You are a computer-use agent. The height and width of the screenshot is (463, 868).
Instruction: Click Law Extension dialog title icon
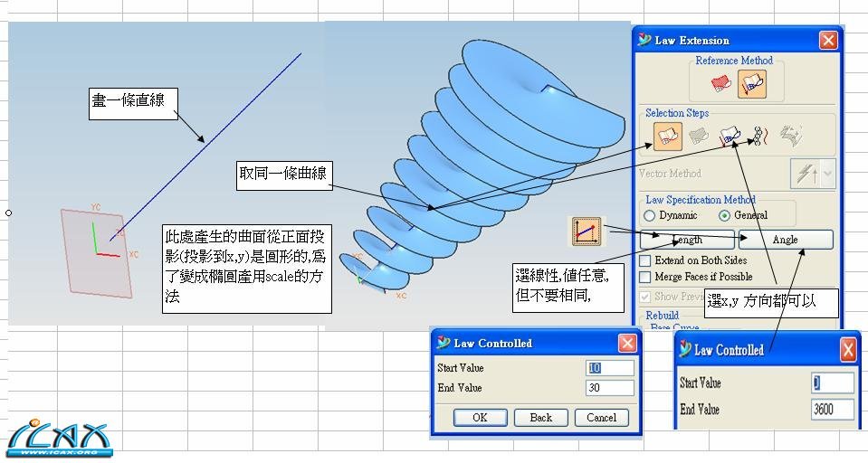pos(644,40)
